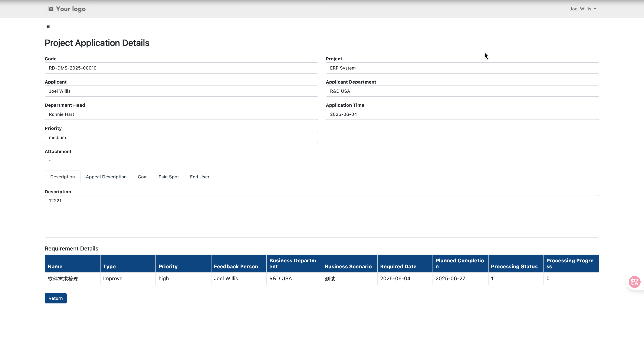
Task: Click the Department Head Ronnie Hart field
Action: click(x=181, y=114)
